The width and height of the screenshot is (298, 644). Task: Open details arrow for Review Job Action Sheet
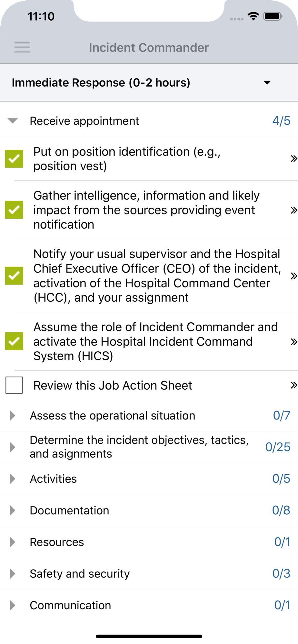coord(293,385)
